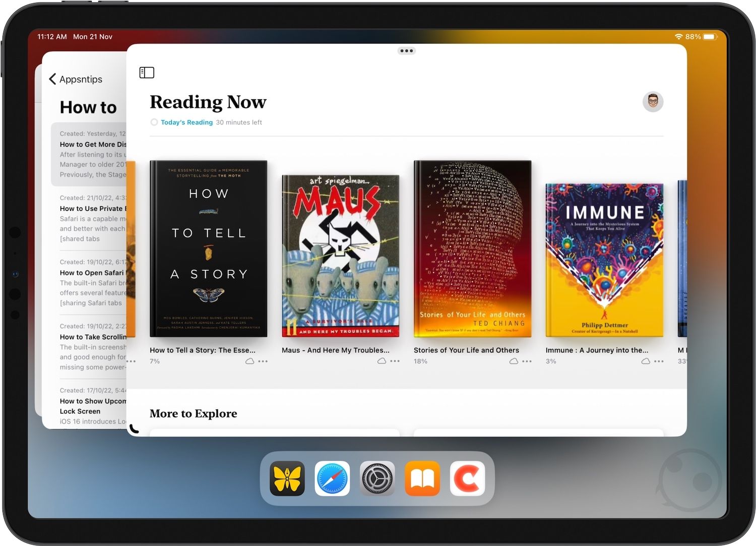This screenshot has height=546, width=756.
Task: Toggle the Books sidebar panel icon
Action: (147, 73)
